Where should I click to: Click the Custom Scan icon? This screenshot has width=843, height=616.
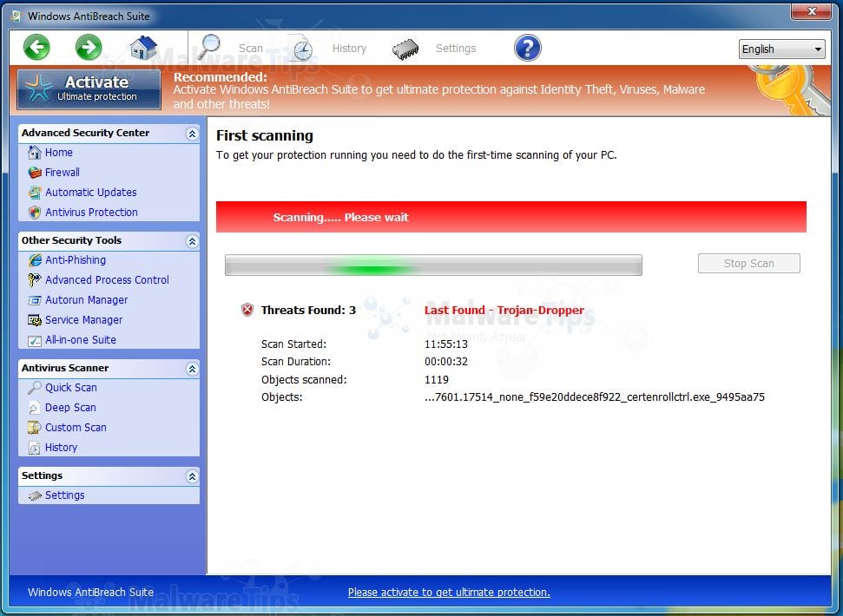tap(35, 428)
